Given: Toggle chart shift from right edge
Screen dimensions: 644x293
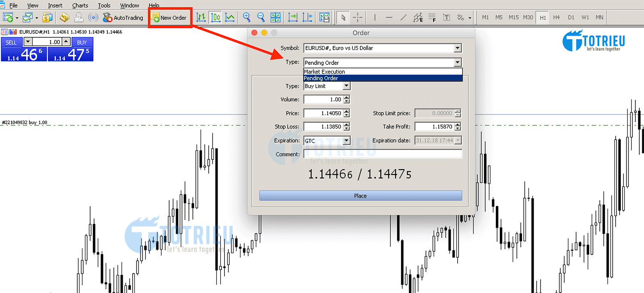Looking at the screenshot, I should coord(307,17).
